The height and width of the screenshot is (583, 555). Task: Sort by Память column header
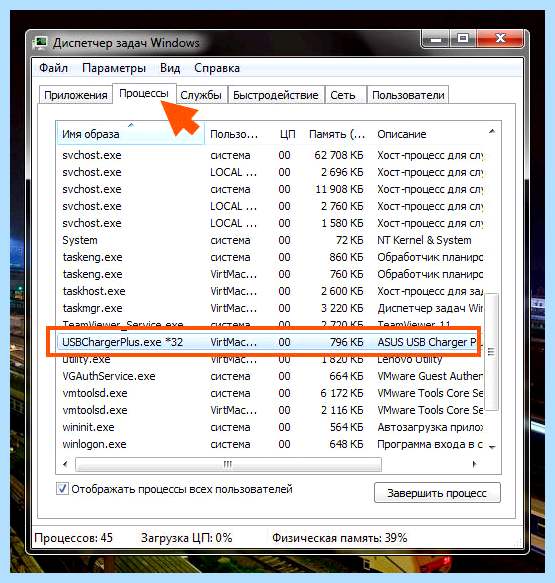(337, 134)
